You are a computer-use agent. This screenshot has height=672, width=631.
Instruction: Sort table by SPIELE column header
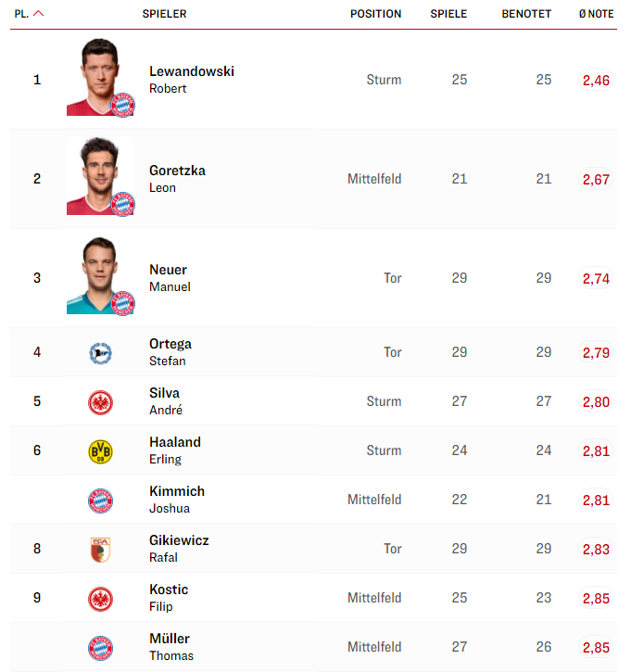[x=448, y=14]
